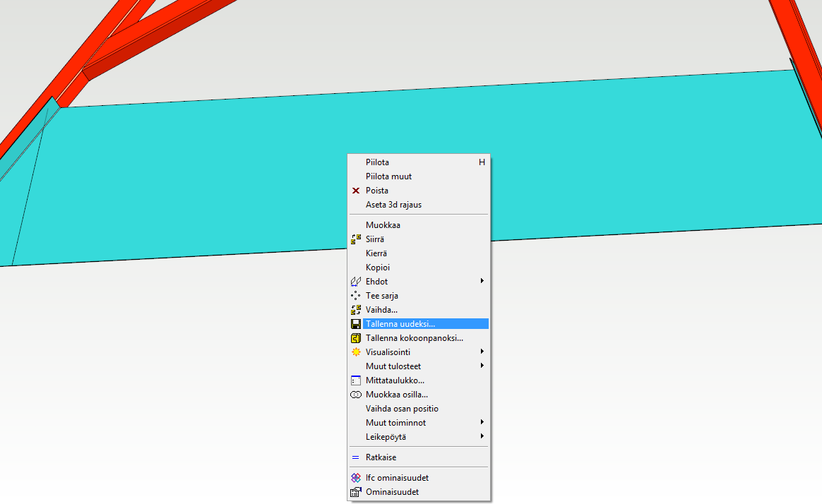Click the H shortcut label beside Piilota
This screenshot has height=504, width=822.
pos(482,162)
